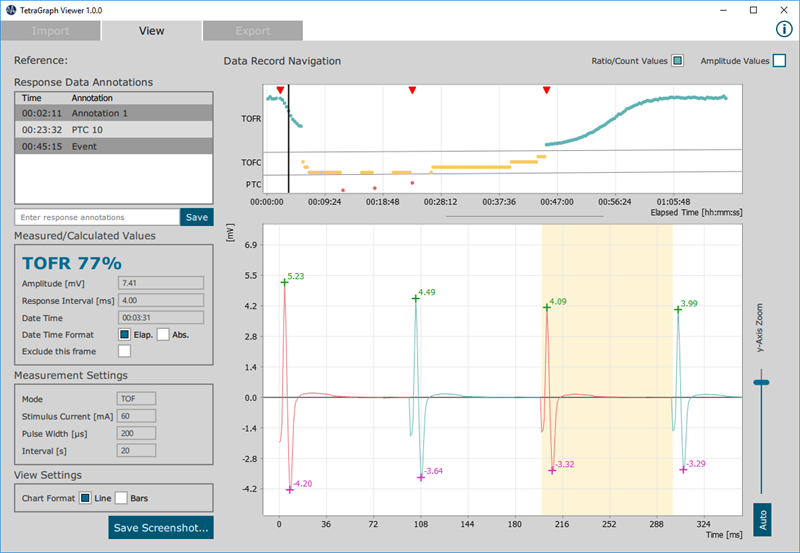
Task: Check the Exclude this frame box
Action: click(124, 351)
